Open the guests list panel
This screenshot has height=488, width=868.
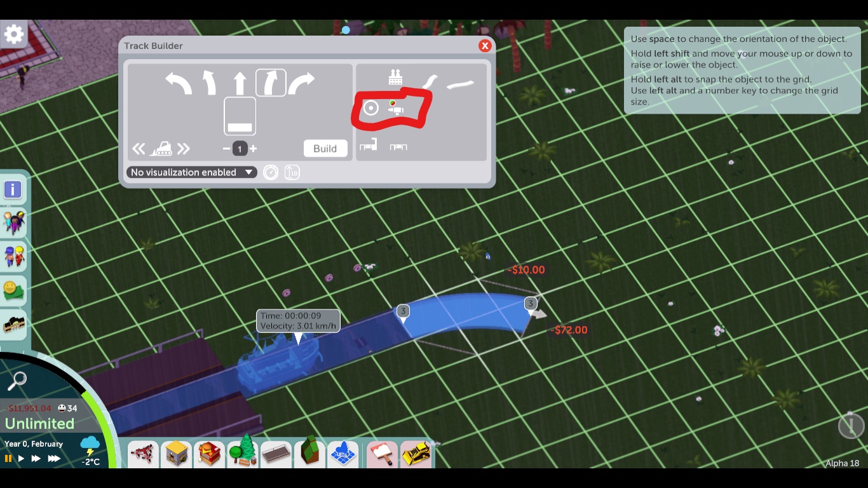point(13,223)
